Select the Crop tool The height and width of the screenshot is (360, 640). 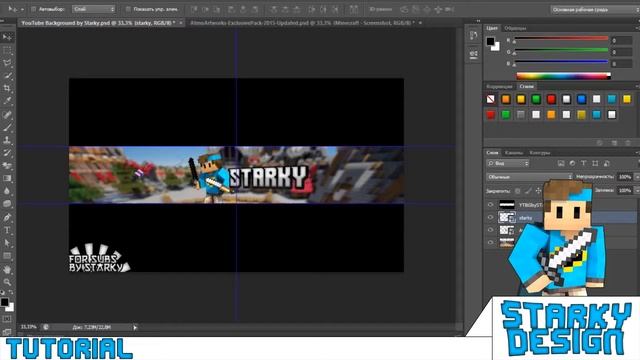click(x=7, y=88)
